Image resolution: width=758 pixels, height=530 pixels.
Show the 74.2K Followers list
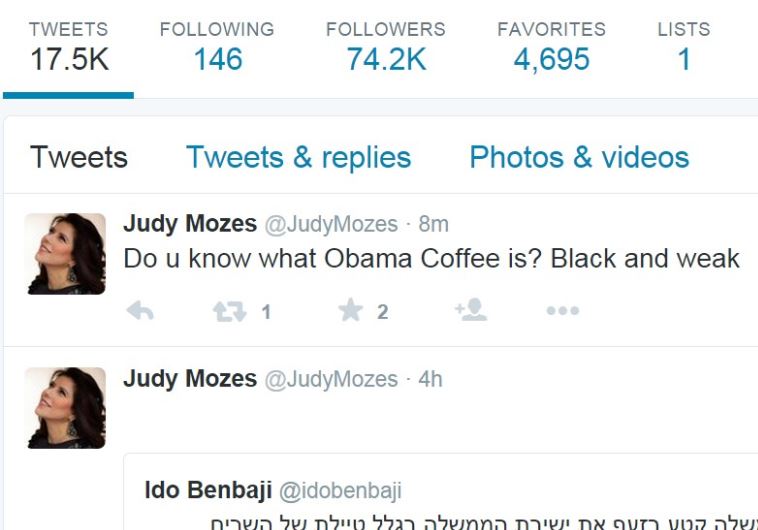point(386,47)
